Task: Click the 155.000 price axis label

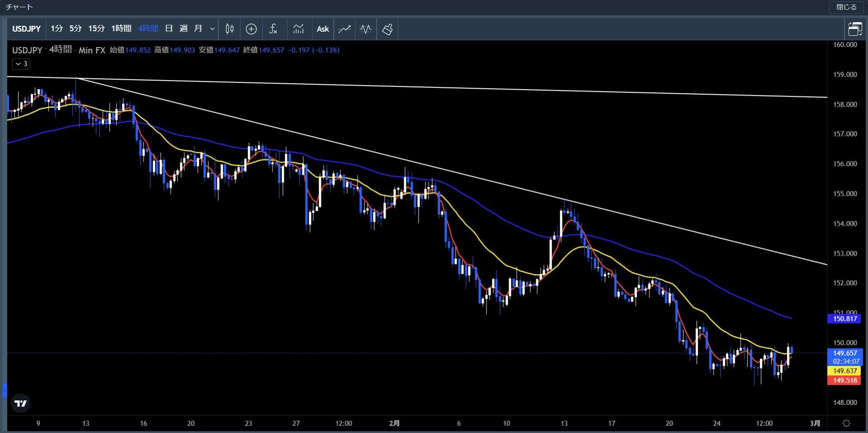Action: coord(845,194)
